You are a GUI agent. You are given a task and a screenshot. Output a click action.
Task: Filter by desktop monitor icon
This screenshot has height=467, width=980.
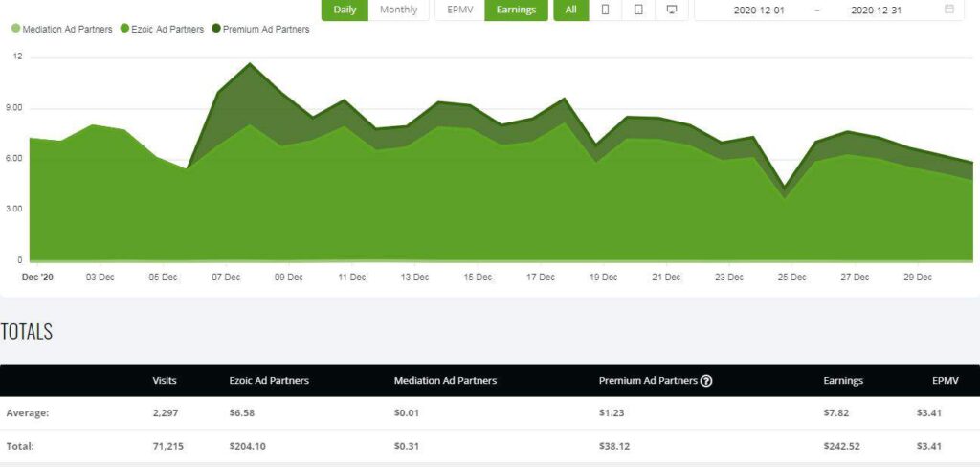(672, 10)
